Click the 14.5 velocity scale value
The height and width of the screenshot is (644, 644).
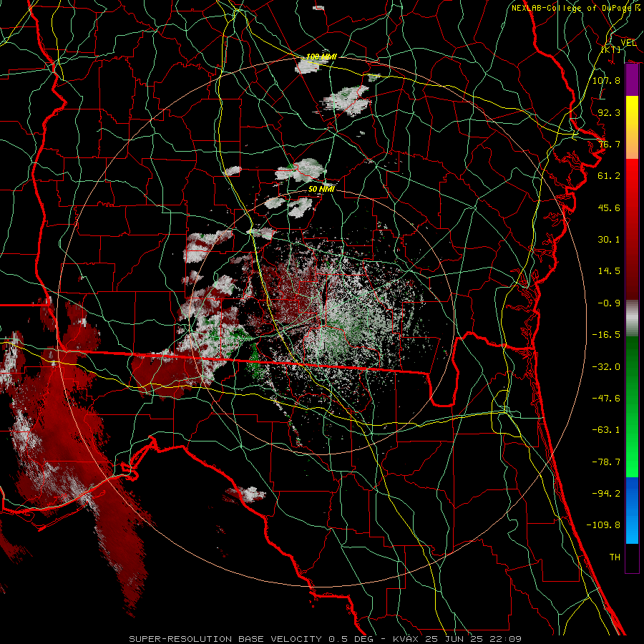tap(609, 271)
